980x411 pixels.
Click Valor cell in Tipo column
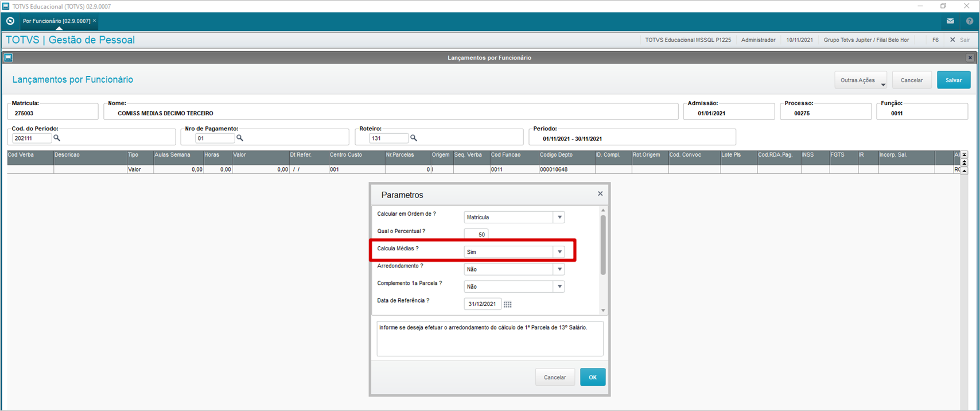[x=139, y=170]
